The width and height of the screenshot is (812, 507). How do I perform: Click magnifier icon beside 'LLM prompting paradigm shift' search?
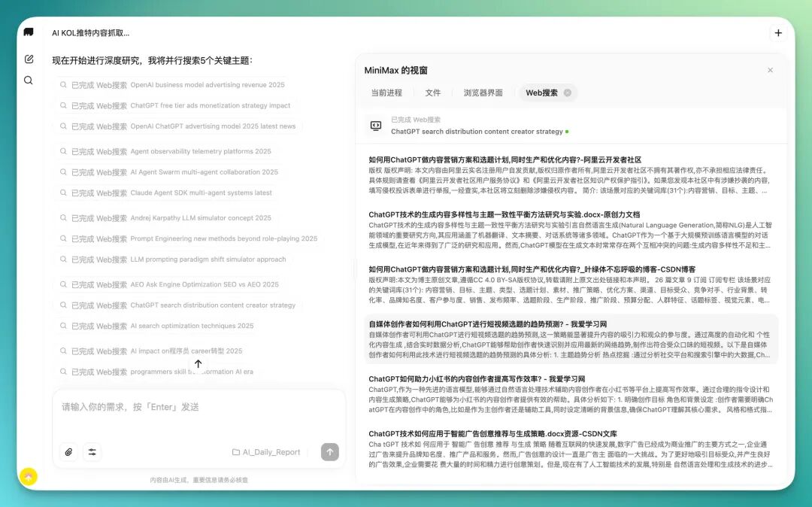pyautogui.click(x=63, y=260)
